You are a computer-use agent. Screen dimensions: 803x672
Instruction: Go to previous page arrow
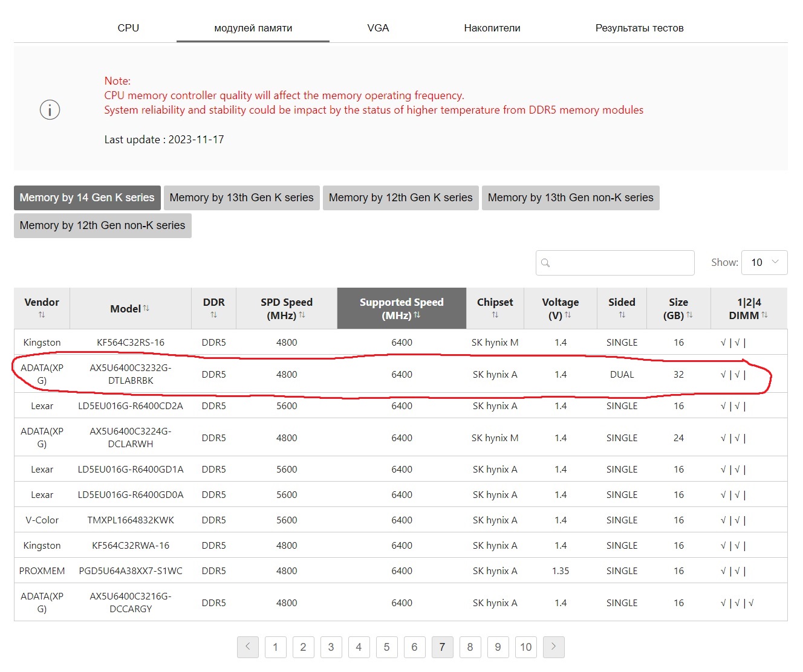pyautogui.click(x=248, y=647)
